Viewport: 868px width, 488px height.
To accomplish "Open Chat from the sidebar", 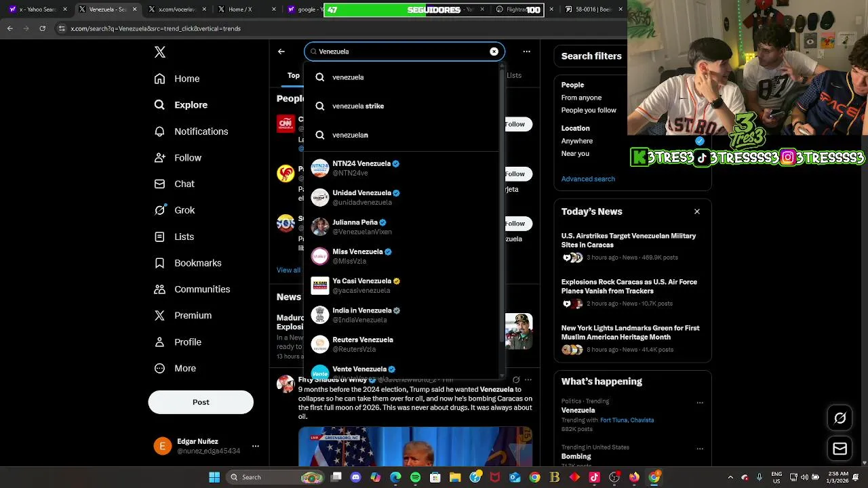I will click(174, 184).
